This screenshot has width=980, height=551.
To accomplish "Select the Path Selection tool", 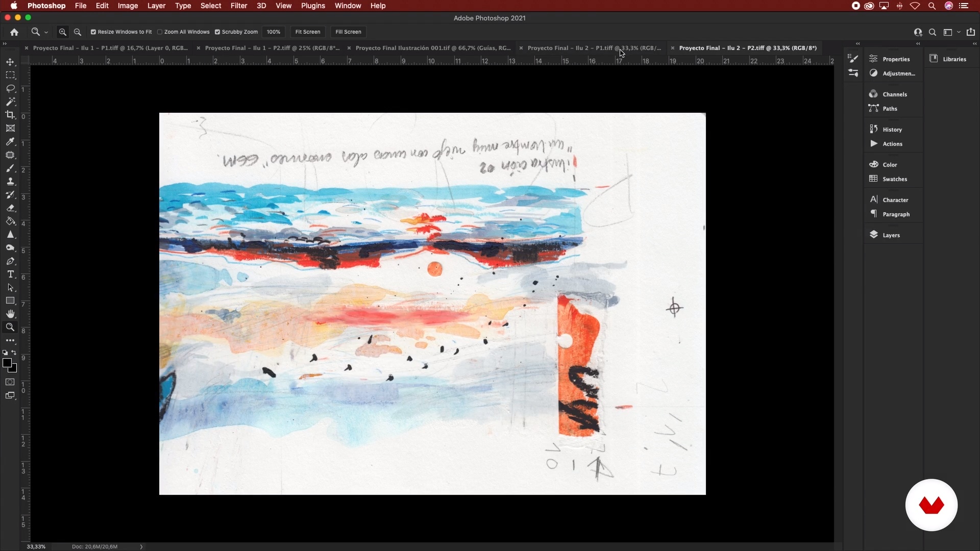I will coord(10,288).
